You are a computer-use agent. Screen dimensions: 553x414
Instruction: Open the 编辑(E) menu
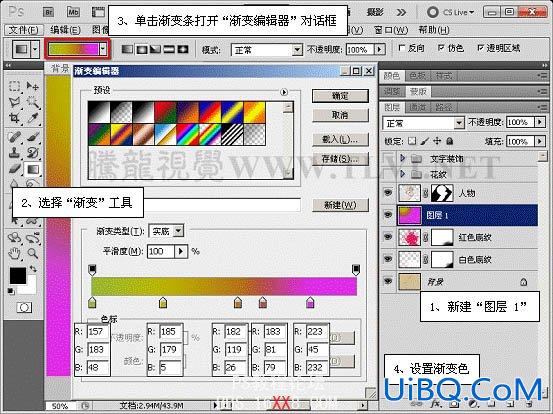pyautogui.click(x=66, y=30)
